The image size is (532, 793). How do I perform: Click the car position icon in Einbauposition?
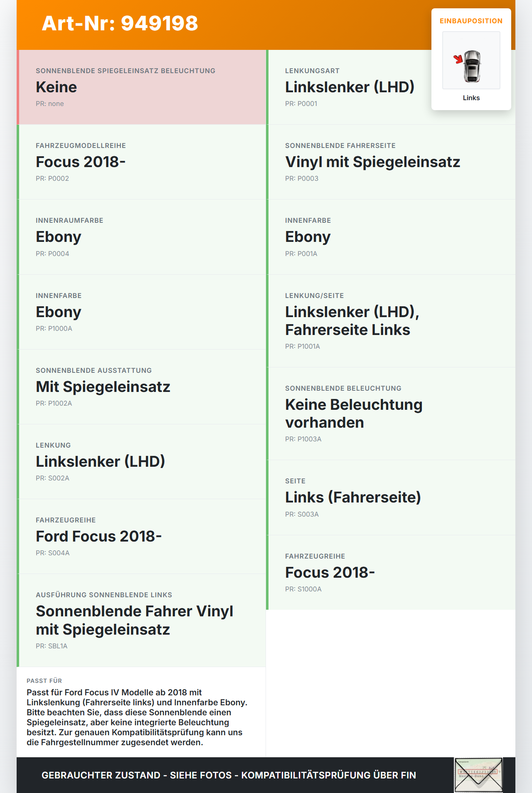[471, 60]
